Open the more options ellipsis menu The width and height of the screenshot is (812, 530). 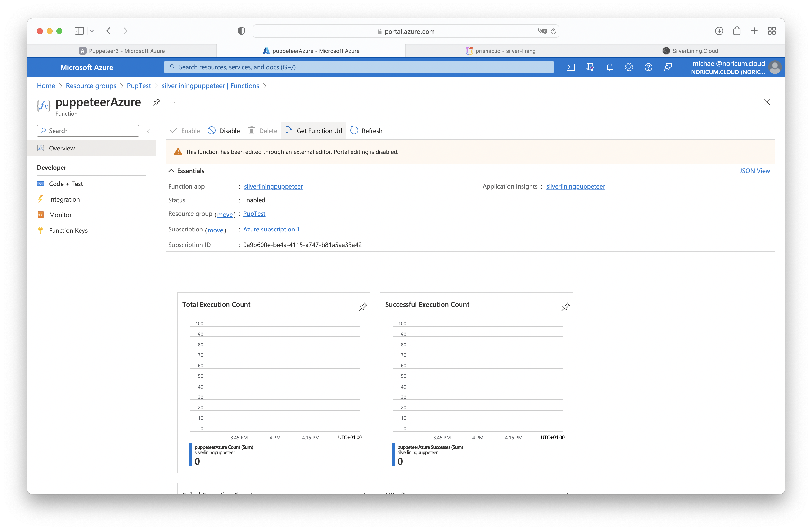pyautogui.click(x=172, y=102)
